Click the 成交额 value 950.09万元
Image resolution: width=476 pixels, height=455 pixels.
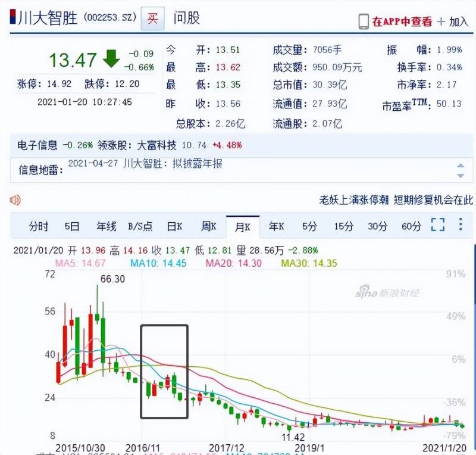tap(337, 67)
